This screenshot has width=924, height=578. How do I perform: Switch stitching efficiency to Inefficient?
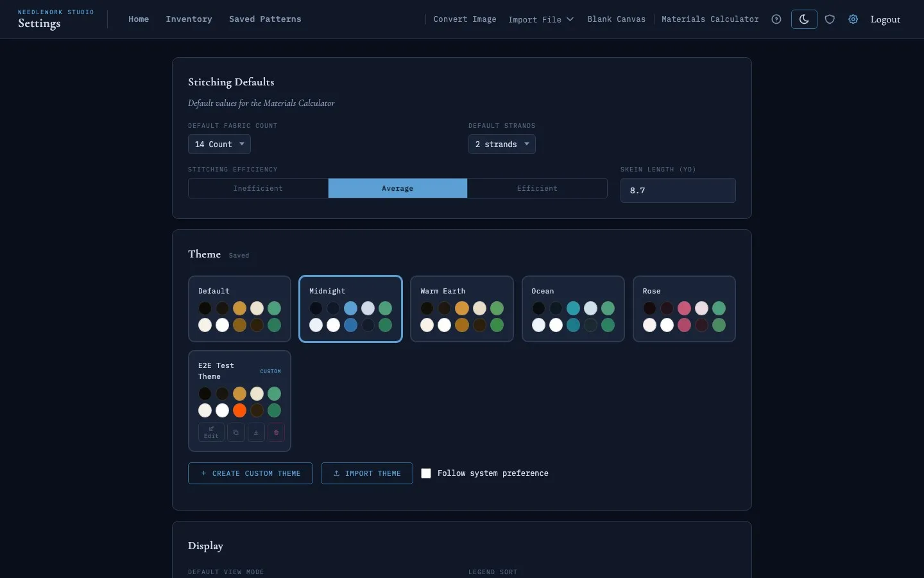click(x=257, y=188)
